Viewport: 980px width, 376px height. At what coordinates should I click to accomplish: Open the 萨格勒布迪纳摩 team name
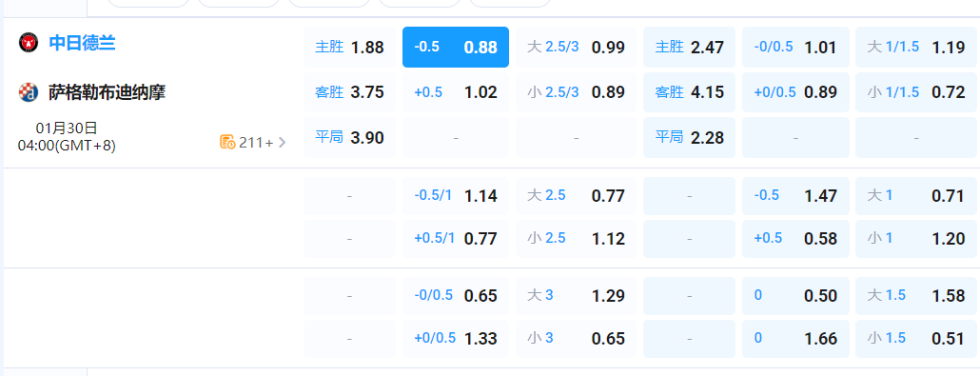tap(107, 92)
